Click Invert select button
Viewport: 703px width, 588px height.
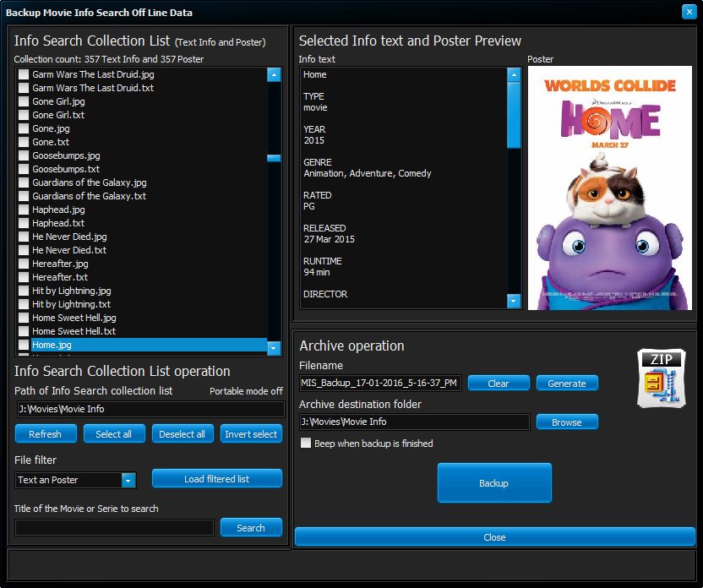pyautogui.click(x=251, y=434)
